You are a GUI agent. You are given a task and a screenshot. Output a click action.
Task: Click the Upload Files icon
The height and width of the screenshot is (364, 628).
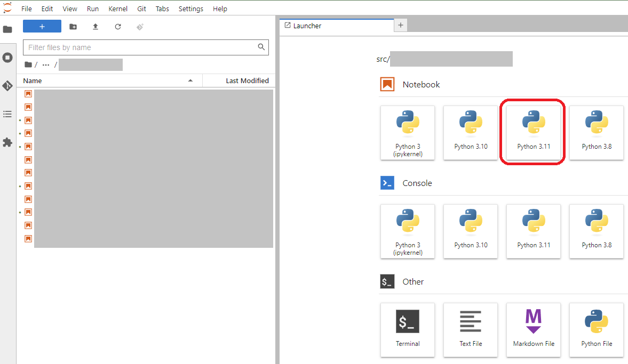pyautogui.click(x=96, y=27)
